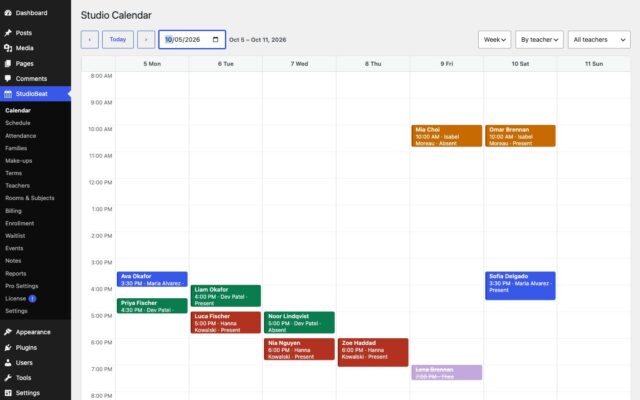Open the Schedule submenu link
Image resolution: width=640 pixels, height=400 pixels.
[18, 123]
